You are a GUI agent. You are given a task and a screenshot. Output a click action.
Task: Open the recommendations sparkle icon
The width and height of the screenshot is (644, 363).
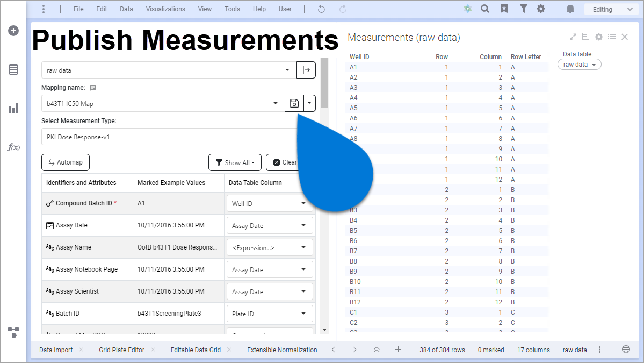tap(468, 9)
